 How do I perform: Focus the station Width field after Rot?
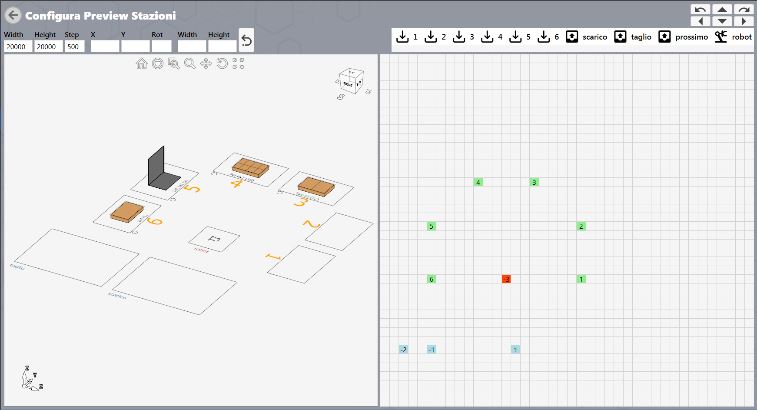(192, 46)
